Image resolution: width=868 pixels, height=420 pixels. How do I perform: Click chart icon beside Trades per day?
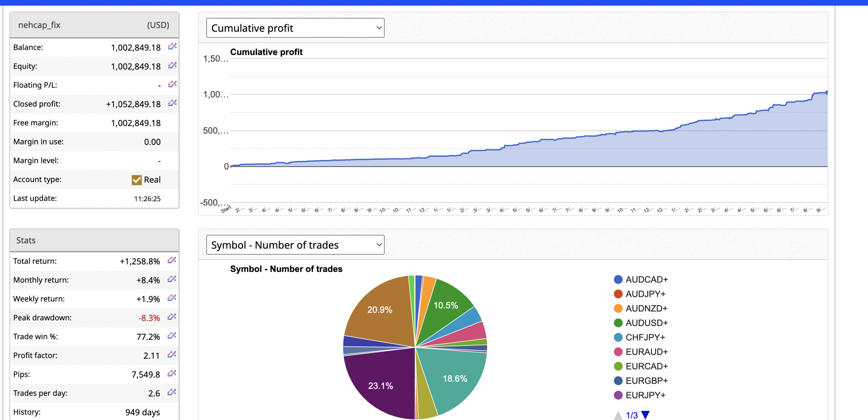point(172,393)
